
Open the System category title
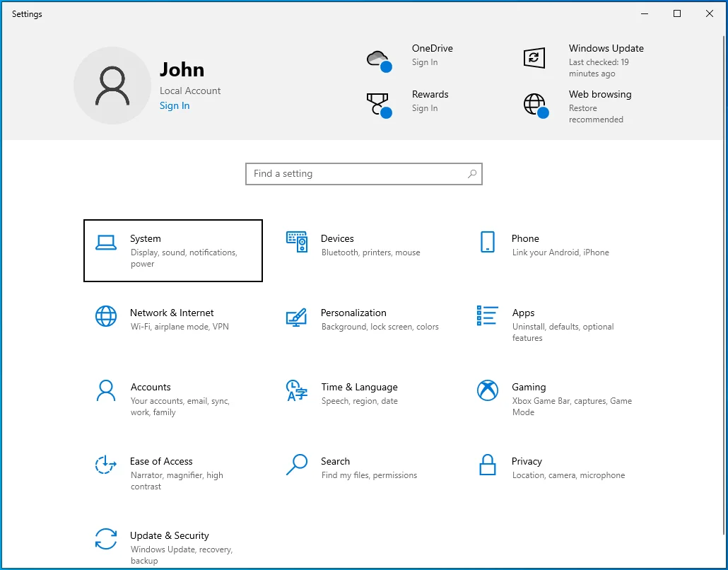[146, 239]
